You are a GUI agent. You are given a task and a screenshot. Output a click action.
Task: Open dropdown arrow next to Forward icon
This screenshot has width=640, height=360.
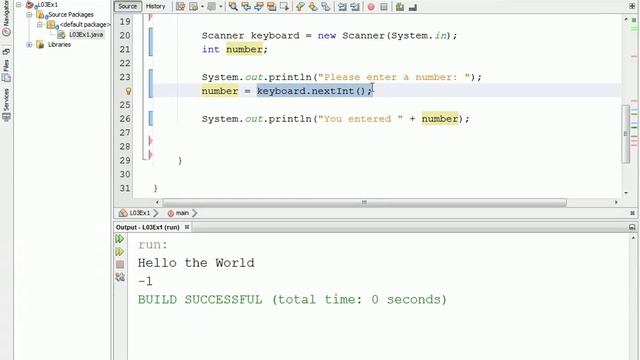tap(220, 7)
